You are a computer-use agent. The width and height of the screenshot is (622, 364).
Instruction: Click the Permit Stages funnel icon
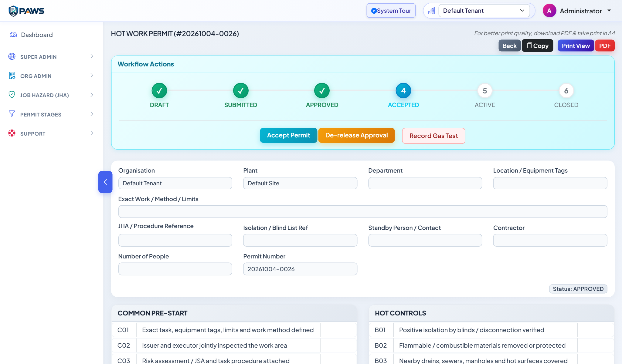click(12, 114)
